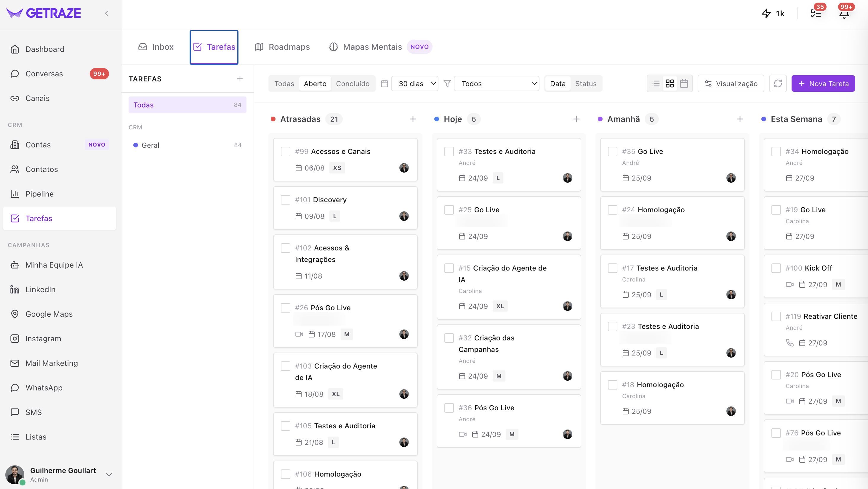Open the Pipeline page in the sidebar
This screenshot has width=868, height=489.
60,194
